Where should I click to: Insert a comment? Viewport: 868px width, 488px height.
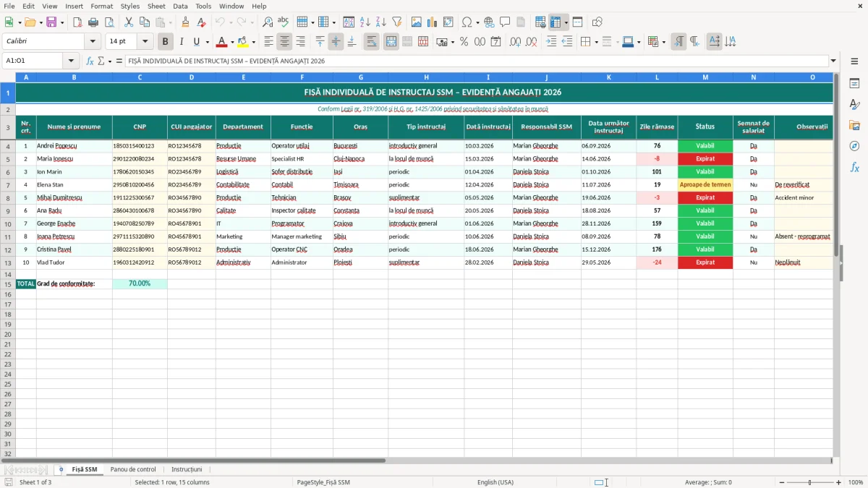[x=506, y=22]
